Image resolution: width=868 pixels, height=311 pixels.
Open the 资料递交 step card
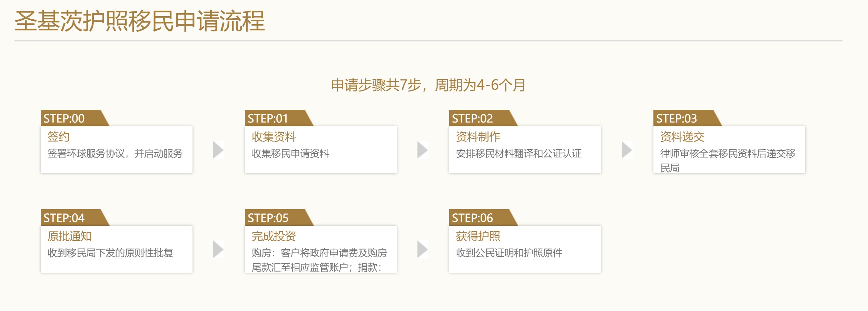coord(729,150)
